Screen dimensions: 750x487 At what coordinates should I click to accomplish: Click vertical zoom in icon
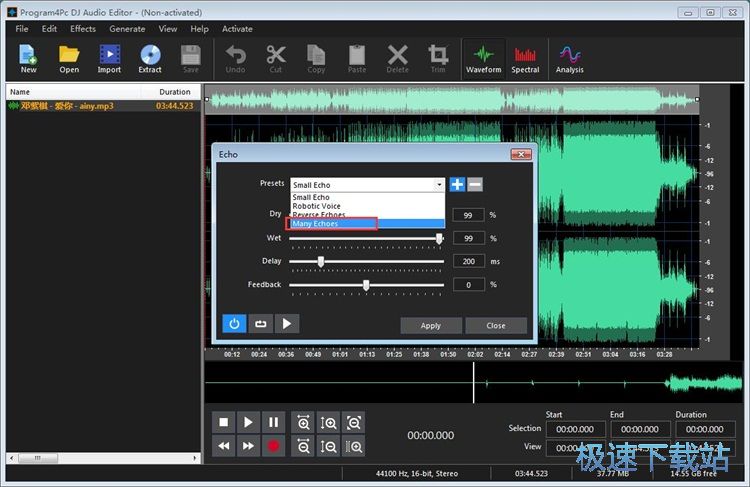click(x=329, y=422)
